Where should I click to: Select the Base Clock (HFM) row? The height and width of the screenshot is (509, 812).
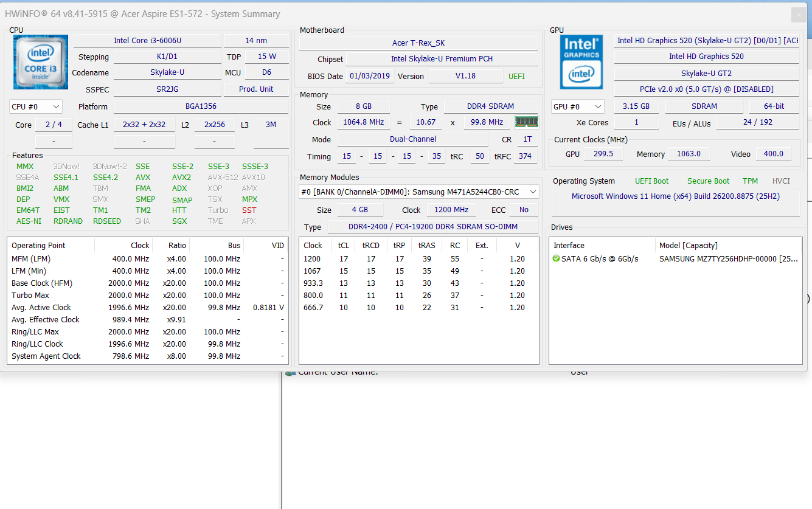tap(148, 283)
